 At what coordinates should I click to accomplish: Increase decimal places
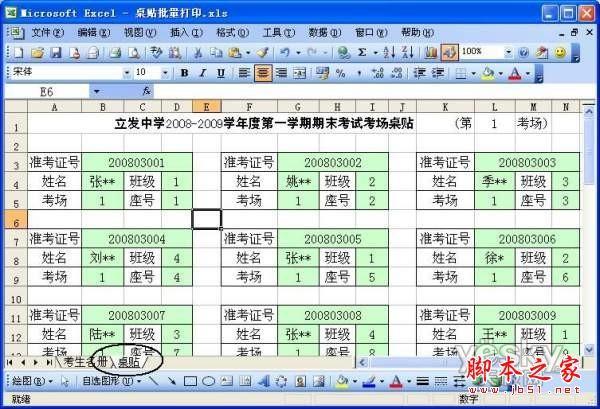(x=378, y=73)
